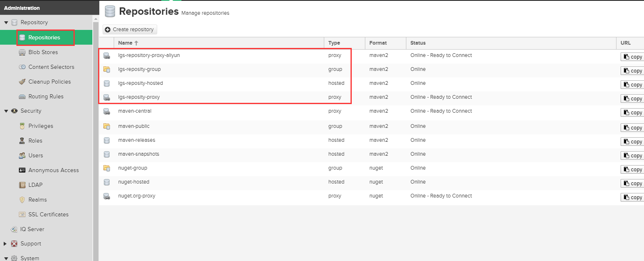Click group icon of maven-public row
Viewport: 644px width, 261px height.
[x=107, y=127]
